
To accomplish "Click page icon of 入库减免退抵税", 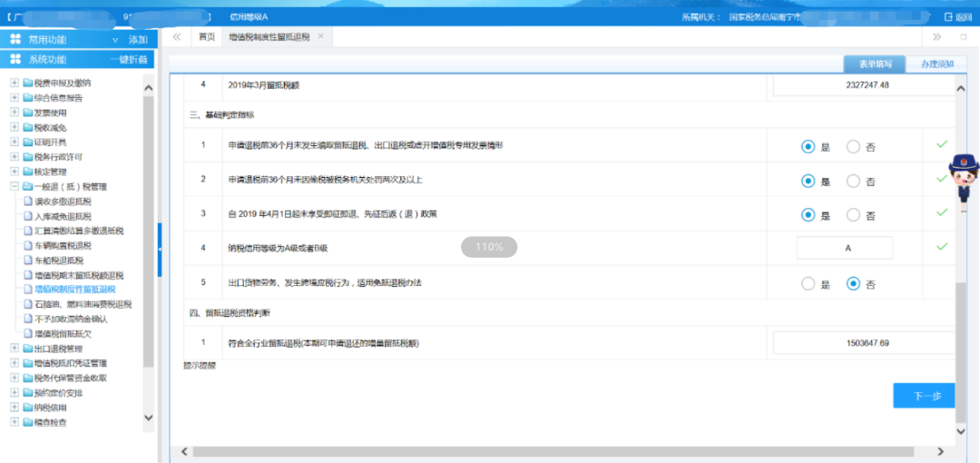I will tap(27, 216).
